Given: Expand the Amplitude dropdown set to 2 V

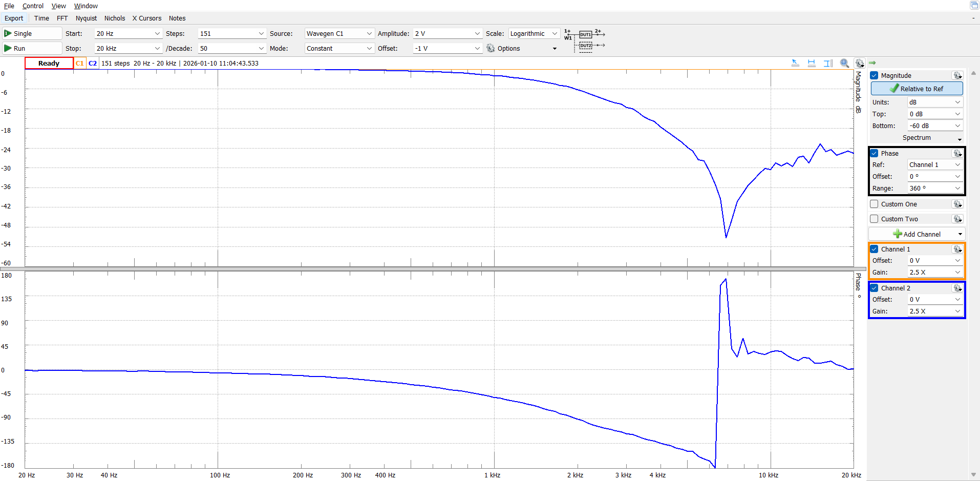Looking at the screenshot, I should [x=448, y=33].
